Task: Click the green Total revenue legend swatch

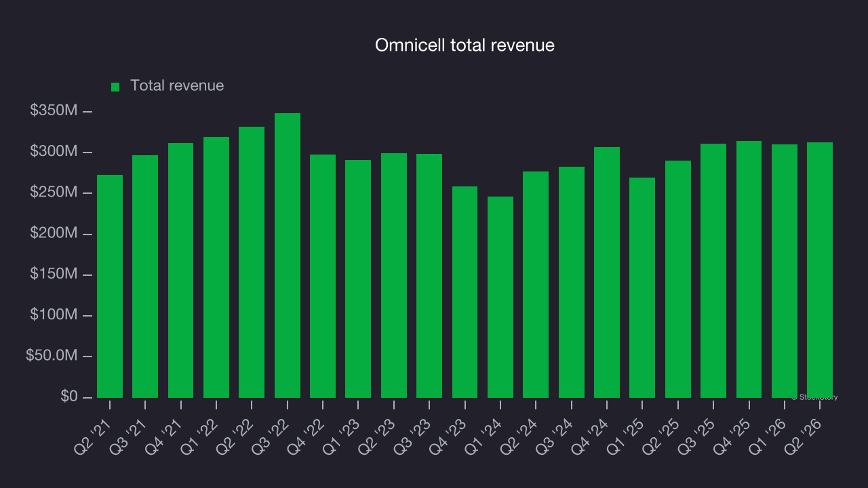Action: pyautogui.click(x=115, y=87)
